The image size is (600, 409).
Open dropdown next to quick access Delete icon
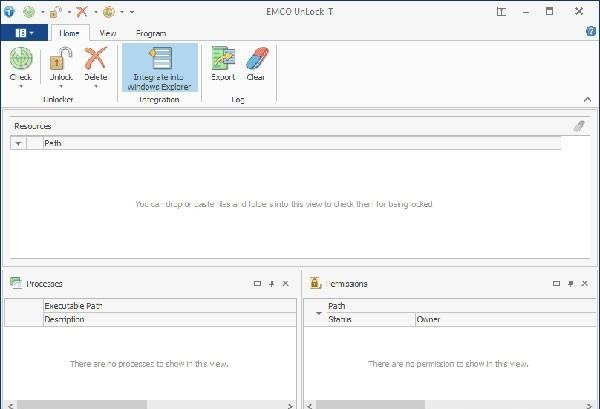click(96, 12)
